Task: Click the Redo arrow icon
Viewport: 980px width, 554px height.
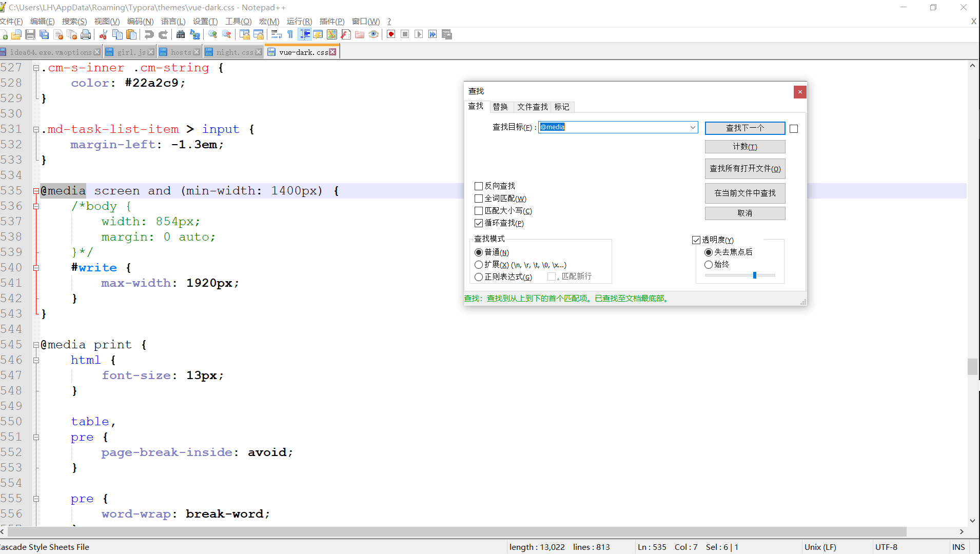Action: point(163,34)
